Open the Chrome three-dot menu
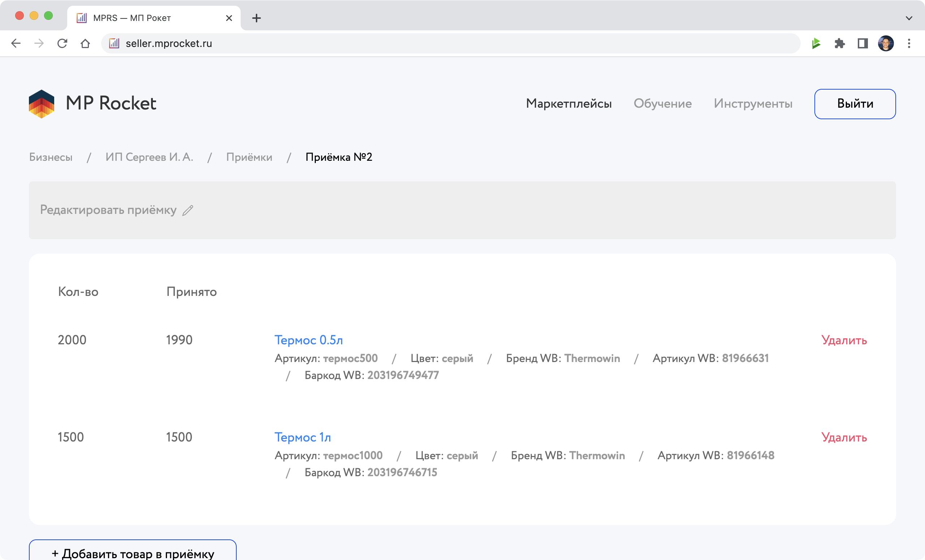Viewport: 925px width, 560px height. [x=909, y=44]
